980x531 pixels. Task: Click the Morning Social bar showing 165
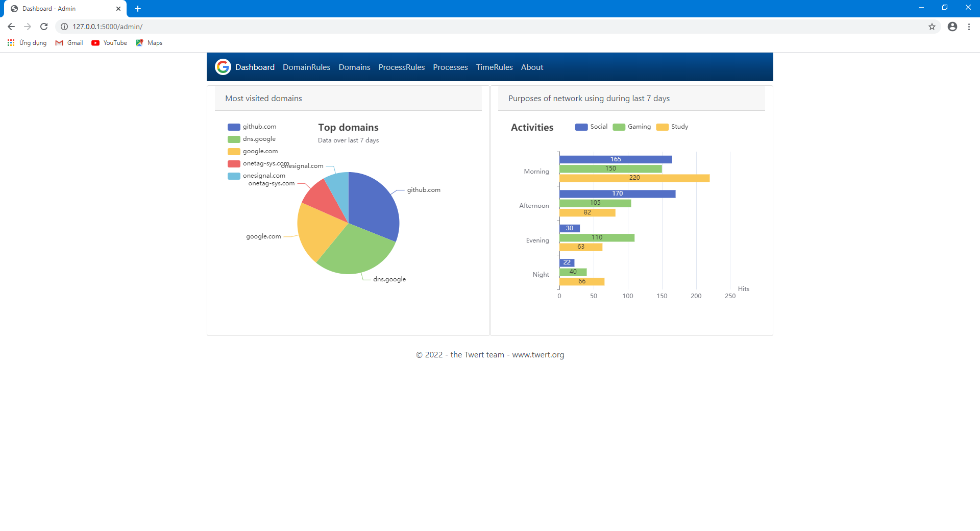tap(616, 159)
